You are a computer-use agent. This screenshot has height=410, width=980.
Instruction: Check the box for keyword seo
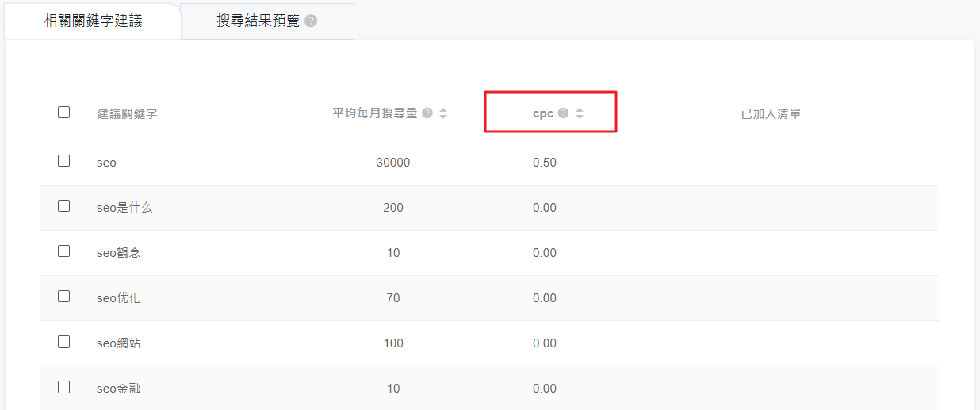tap(64, 161)
